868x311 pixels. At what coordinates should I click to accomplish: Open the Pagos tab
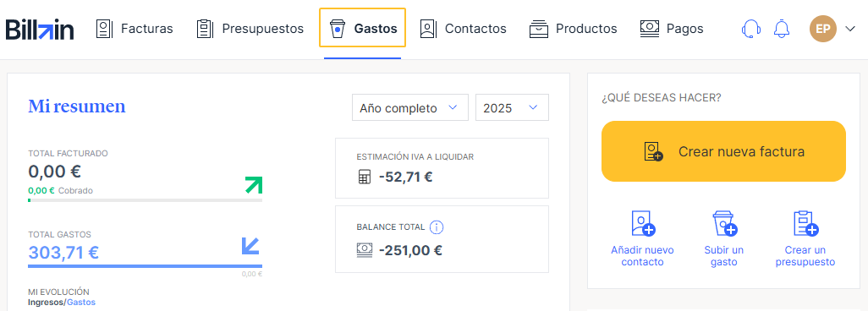(x=672, y=28)
